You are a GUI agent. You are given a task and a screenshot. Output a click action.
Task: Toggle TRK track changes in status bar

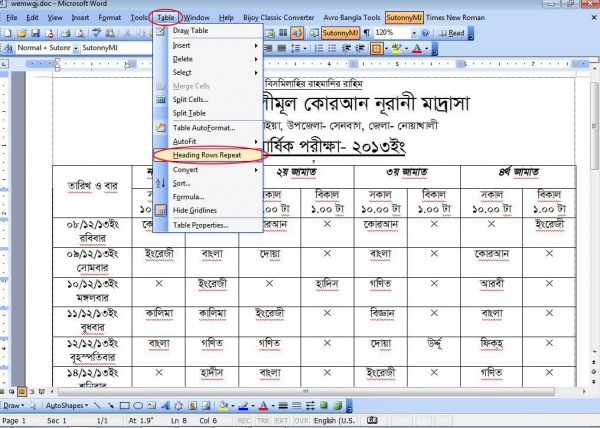point(263,421)
